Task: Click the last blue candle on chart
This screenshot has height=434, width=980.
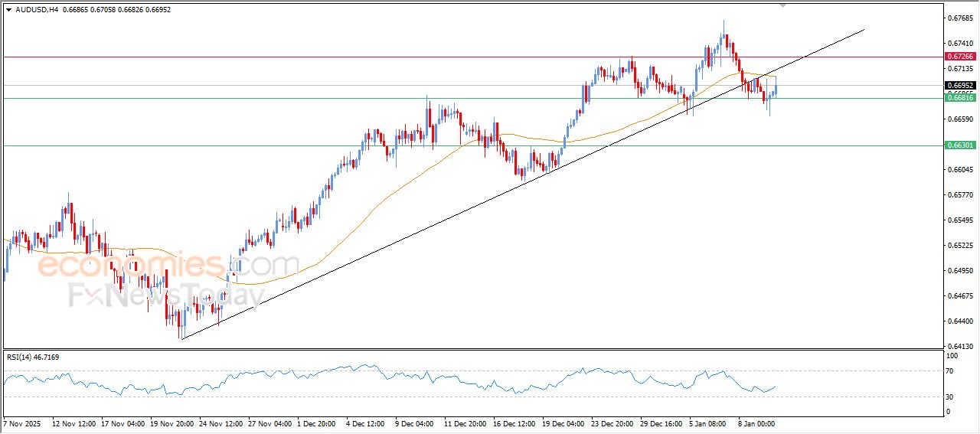Action: coord(776,88)
